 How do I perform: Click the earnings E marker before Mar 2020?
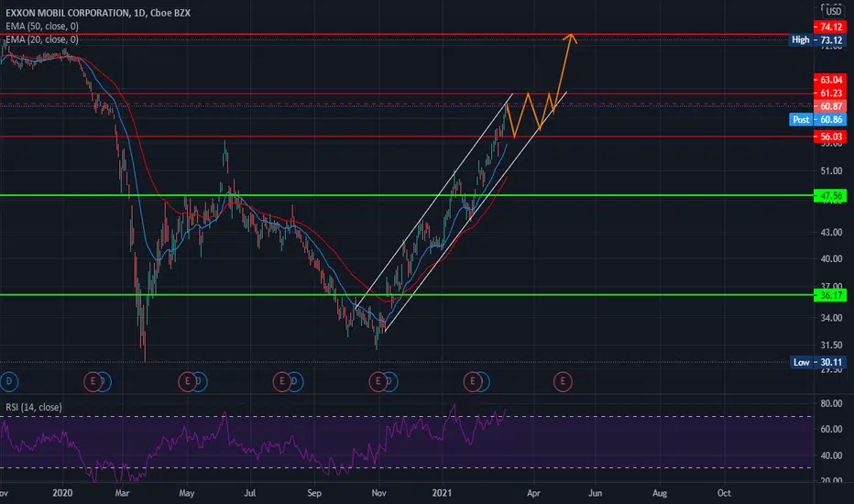(93, 381)
